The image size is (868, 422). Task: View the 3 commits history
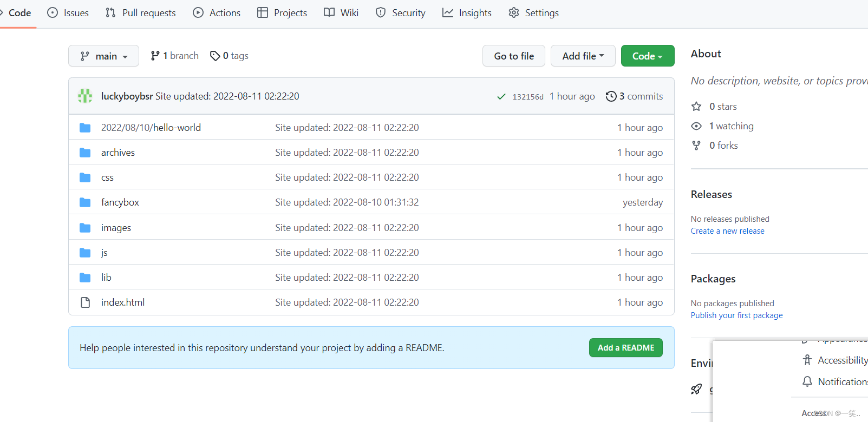[634, 96]
